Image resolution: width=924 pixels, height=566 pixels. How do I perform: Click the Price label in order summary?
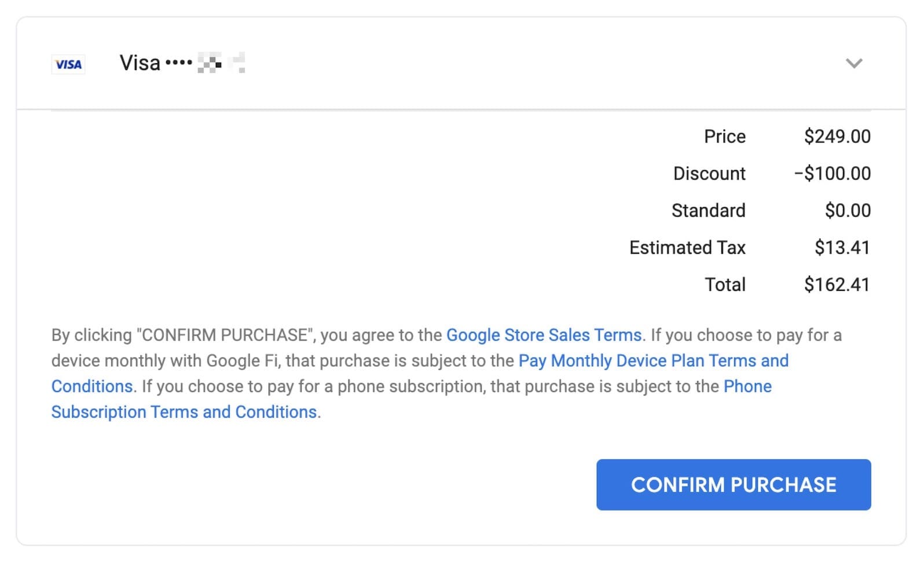[724, 137]
